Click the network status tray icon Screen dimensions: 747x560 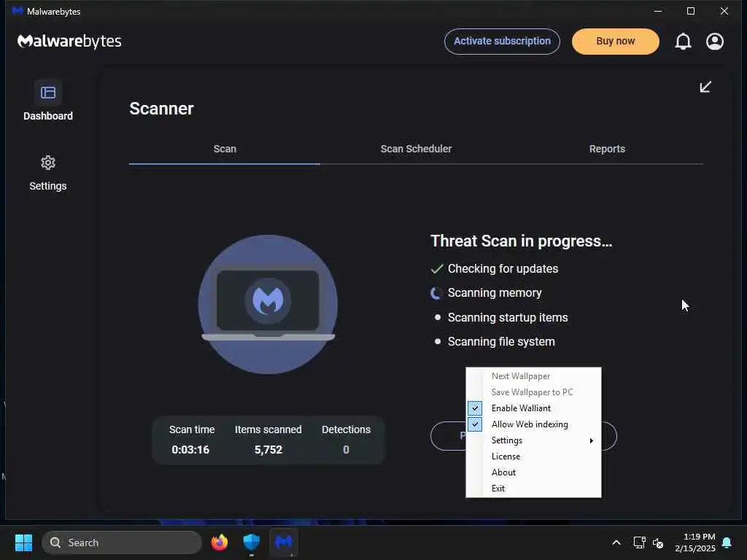[639, 542]
